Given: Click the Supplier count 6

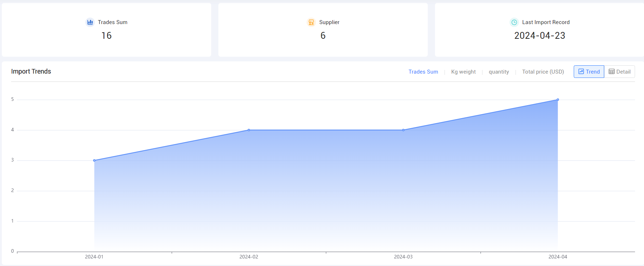Looking at the screenshot, I should coord(323,36).
